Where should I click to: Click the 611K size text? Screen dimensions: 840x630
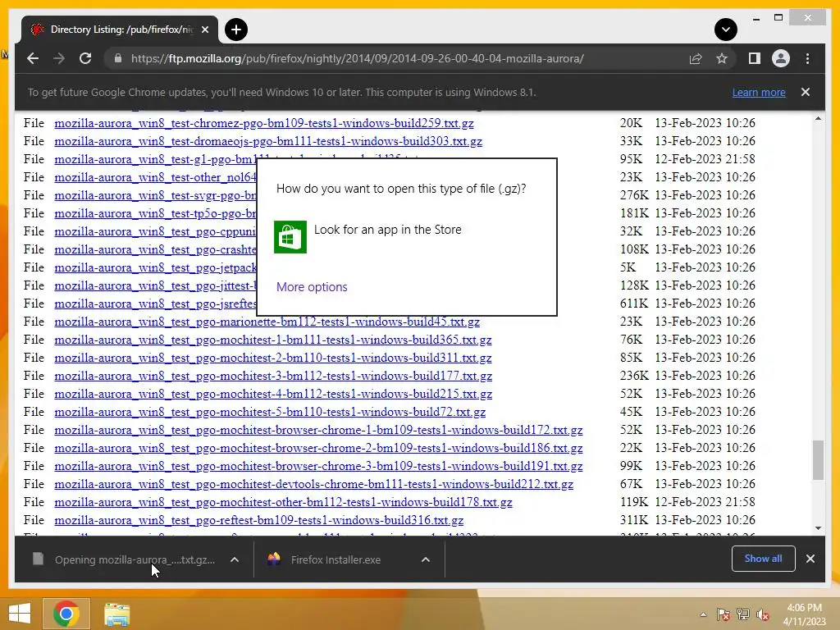click(634, 304)
